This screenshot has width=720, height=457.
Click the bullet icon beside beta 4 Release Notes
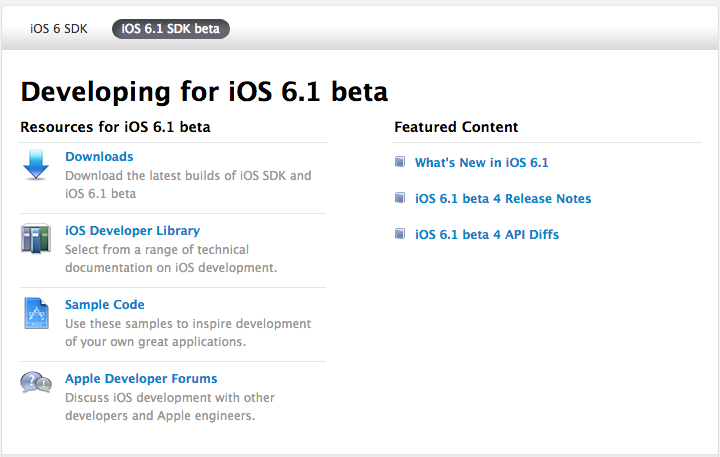[x=400, y=198]
